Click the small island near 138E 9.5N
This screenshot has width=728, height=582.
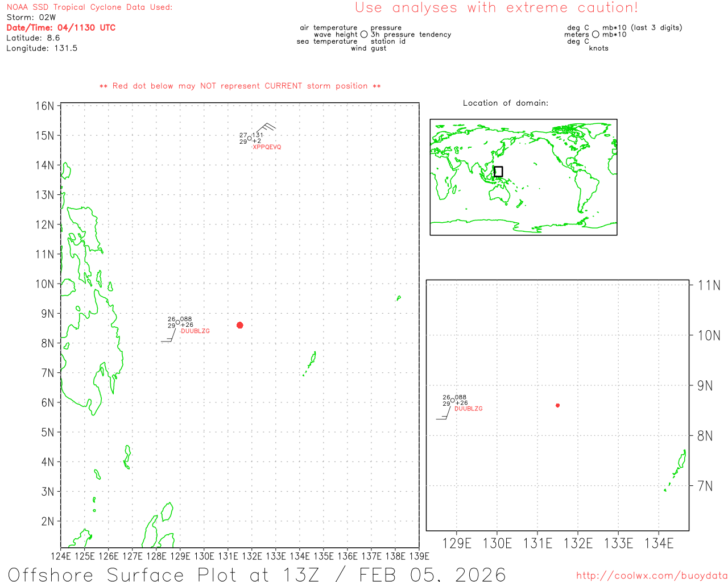point(399,298)
